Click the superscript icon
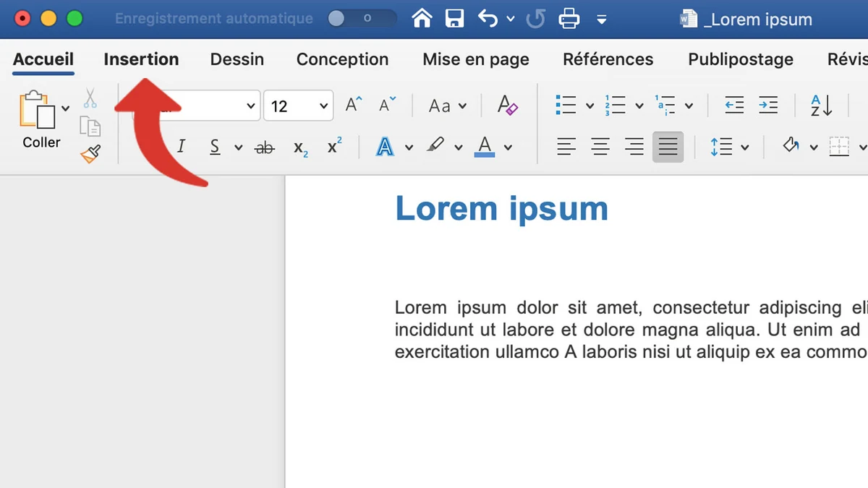The height and width of the screenshot is (488, 868). coord(333,145)
